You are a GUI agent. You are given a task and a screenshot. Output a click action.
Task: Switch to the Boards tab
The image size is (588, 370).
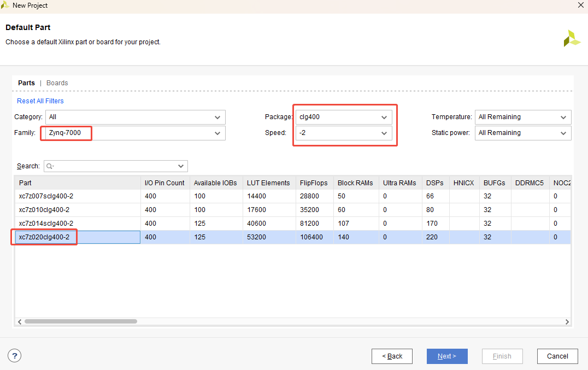pos(57,83)
